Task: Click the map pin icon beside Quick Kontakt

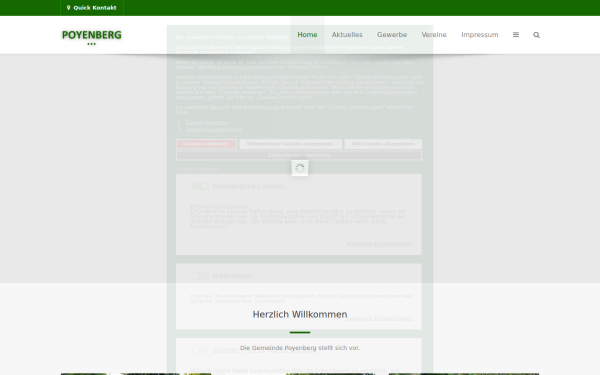Action: (68, 8)
